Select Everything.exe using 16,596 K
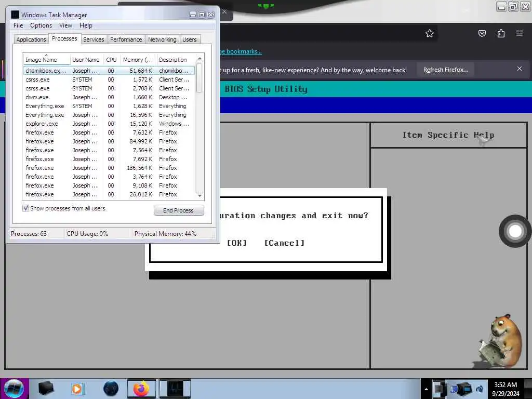Screen dimensions: 532x399 tap(109, 115)
